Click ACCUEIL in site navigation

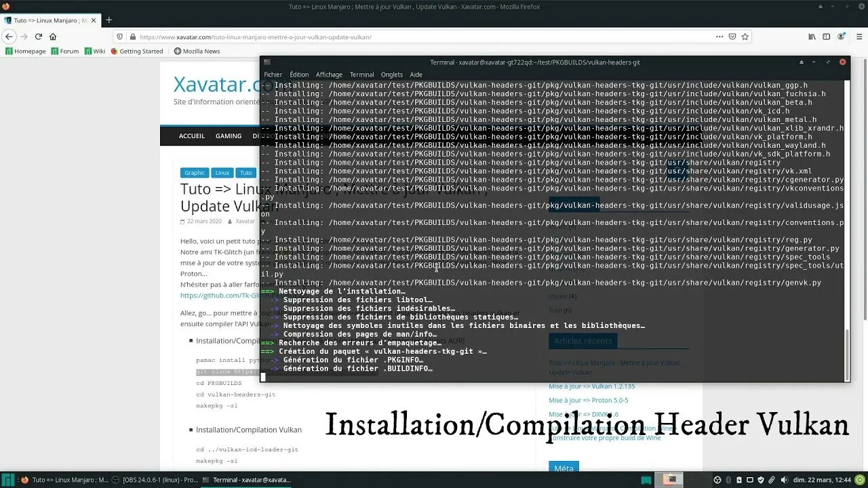(192, 136)
